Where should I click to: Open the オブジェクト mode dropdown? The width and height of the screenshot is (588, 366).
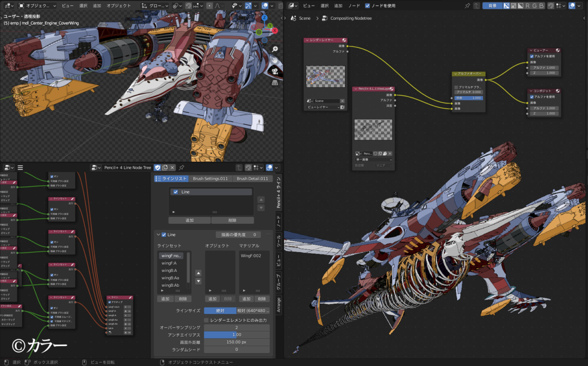pyautogui.click(x=38, y=6)
